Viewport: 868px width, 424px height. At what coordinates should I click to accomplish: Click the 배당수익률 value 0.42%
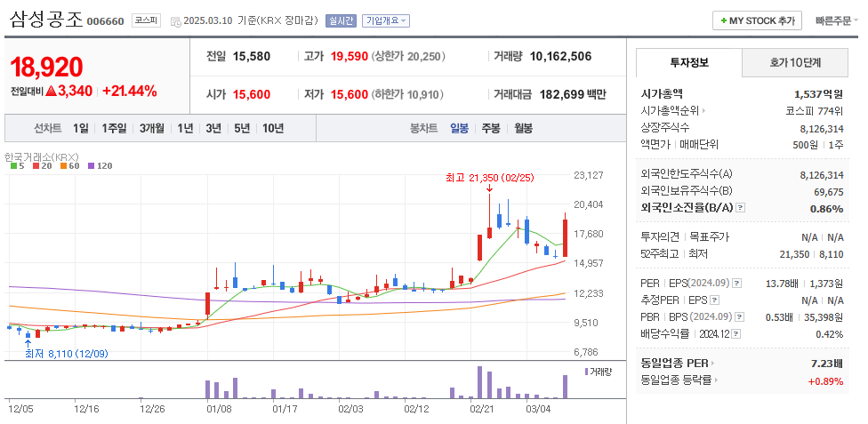click(x=829, y=334)
